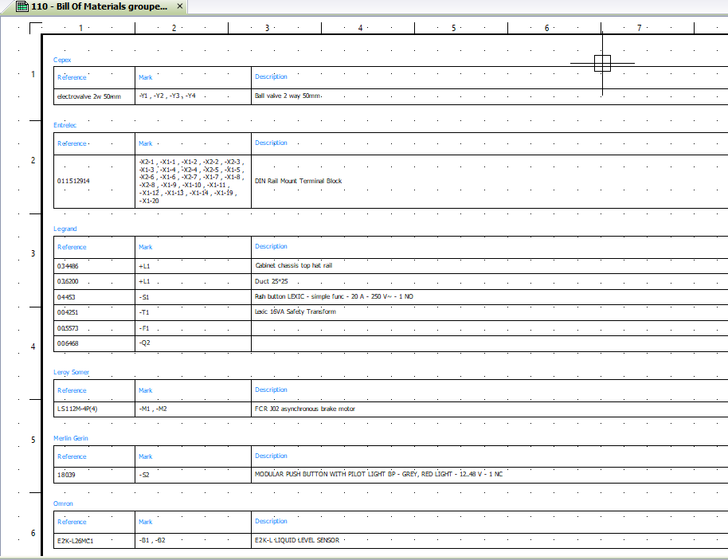This screenshot has width=728, height=560.
Task: Click the 'Legrand' manufacturer heading
Action: (65, 229)
